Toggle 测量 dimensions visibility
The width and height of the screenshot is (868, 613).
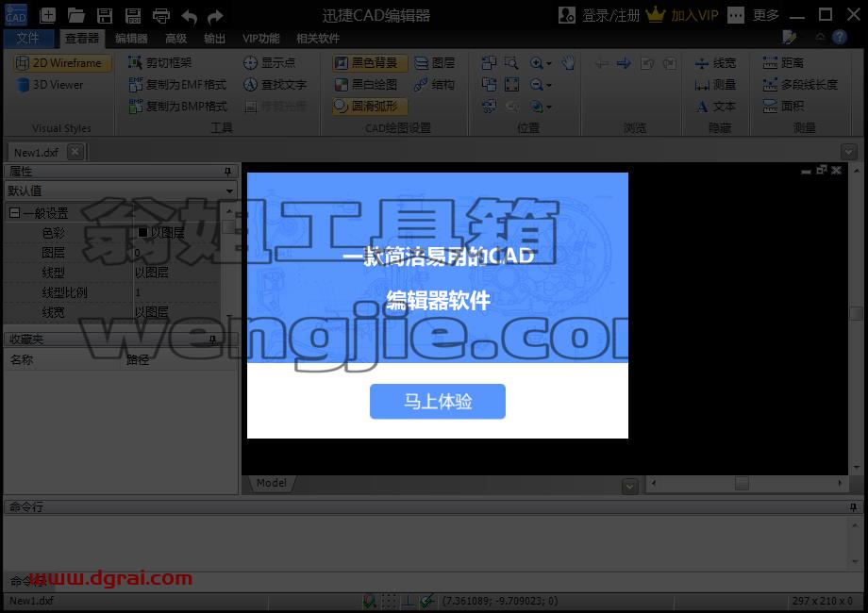[x=715, y=85]
